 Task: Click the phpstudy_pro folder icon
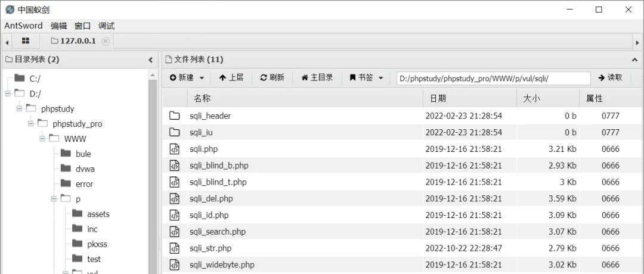pyautogui.click(x=43, y=123)
